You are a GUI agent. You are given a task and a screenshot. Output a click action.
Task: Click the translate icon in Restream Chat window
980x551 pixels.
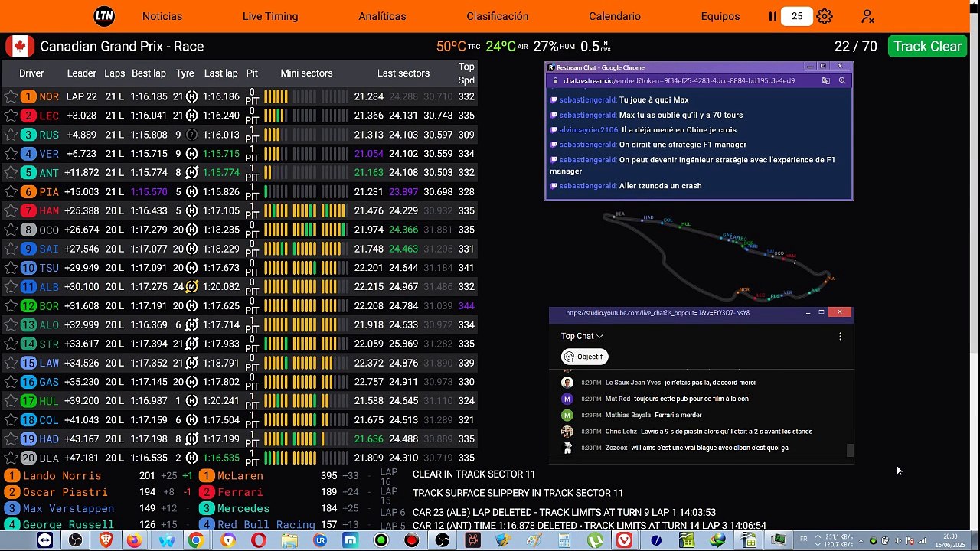click(825, 80)
